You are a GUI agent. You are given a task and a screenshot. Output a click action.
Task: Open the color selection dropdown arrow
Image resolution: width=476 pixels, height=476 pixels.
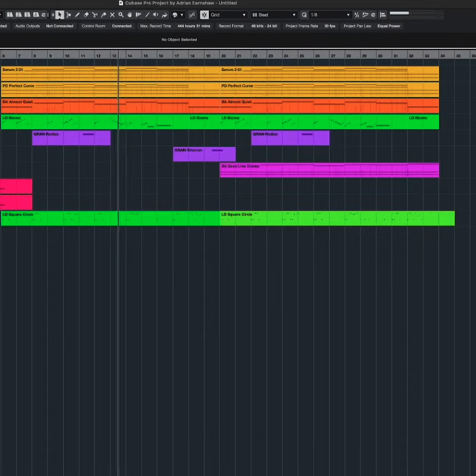[182, 15]
